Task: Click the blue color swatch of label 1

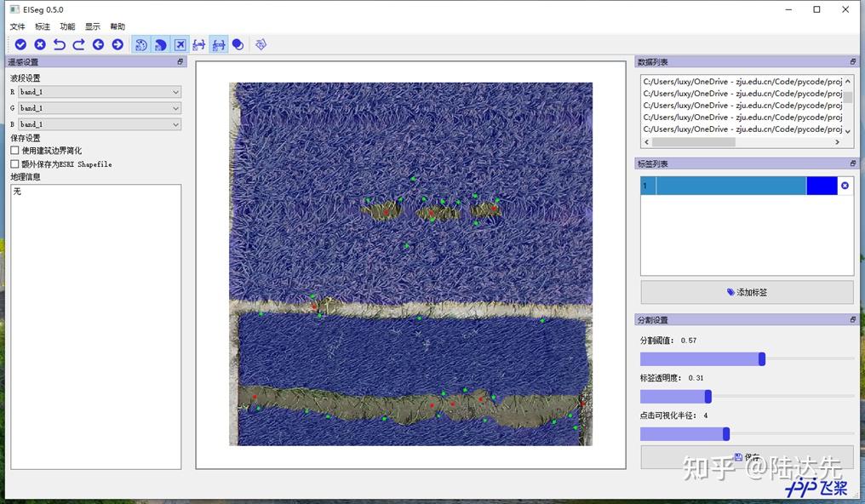Action: [x=822, y=186]
